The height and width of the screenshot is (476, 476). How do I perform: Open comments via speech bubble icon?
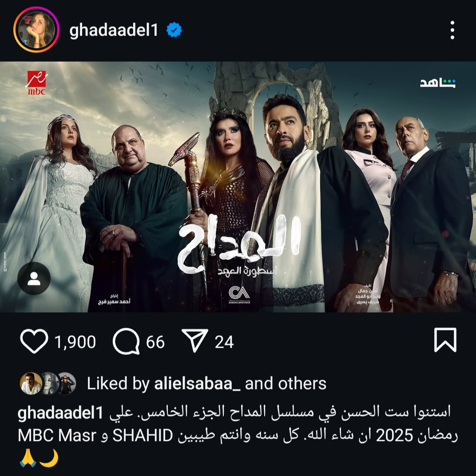pyautogui.click(x=126, y=341)
